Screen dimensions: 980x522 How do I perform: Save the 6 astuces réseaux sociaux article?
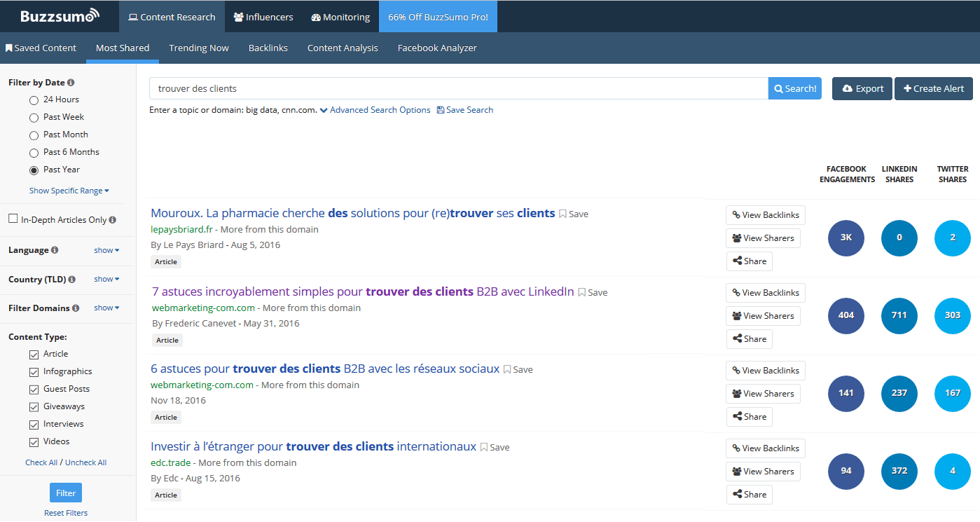point(518,370)
